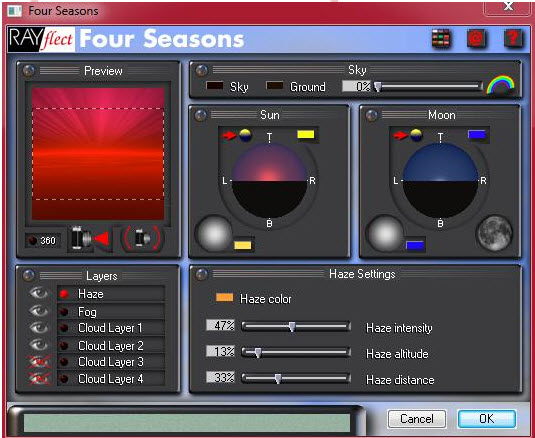Click the OK button

[x=487, y=419]
